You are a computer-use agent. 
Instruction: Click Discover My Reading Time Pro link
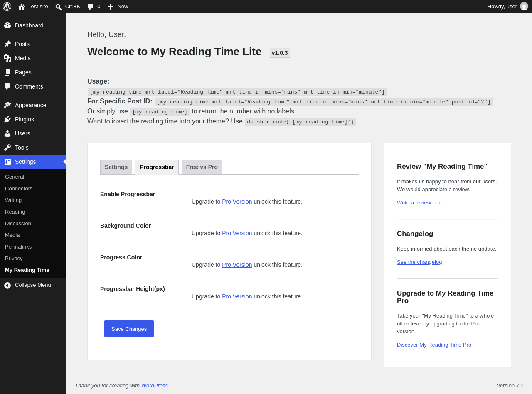434,345
